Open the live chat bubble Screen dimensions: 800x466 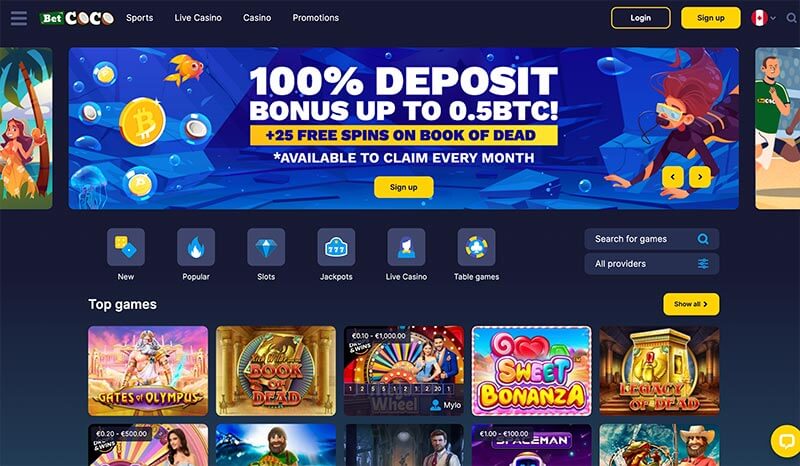point(786,441)
